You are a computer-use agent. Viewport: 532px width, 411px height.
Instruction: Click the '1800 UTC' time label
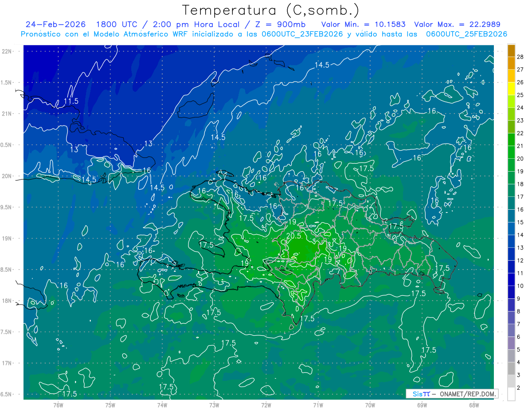pos(117,24)
